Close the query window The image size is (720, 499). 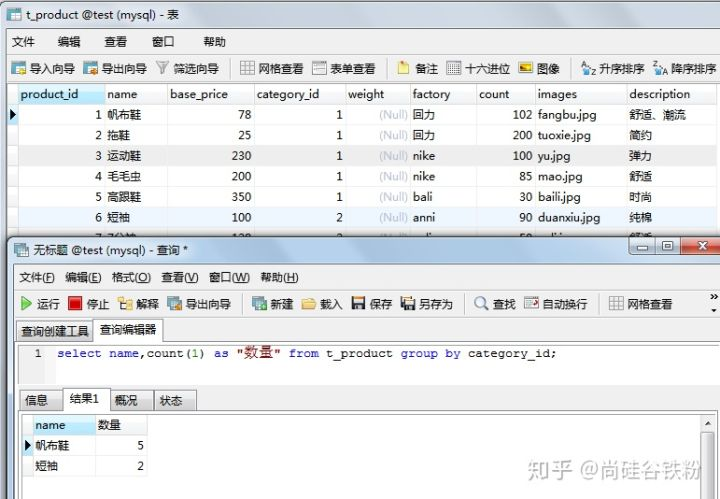[701, 246]
